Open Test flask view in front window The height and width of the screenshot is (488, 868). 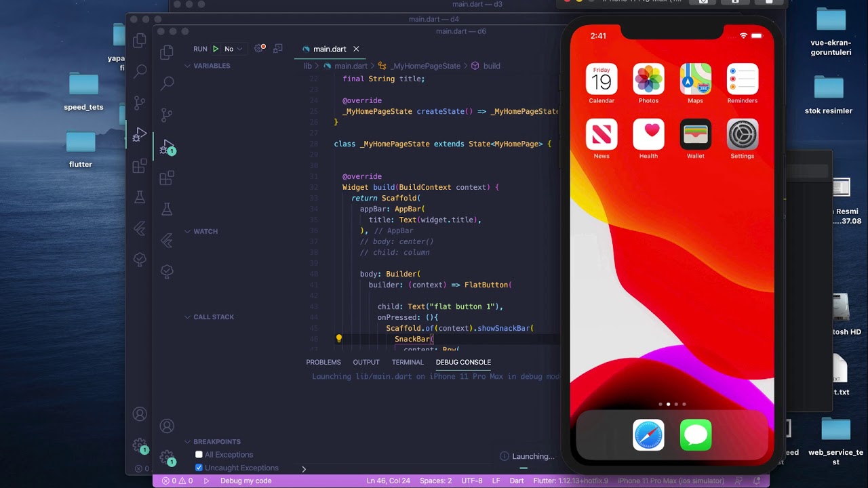[167, 209]
